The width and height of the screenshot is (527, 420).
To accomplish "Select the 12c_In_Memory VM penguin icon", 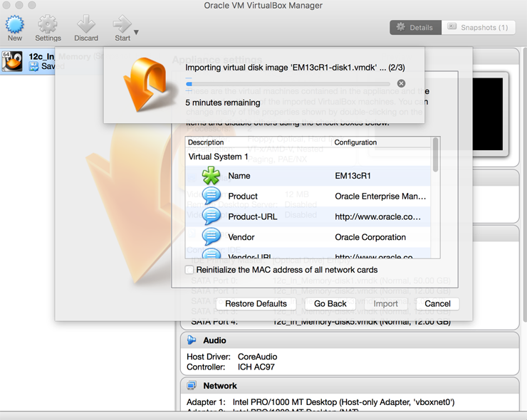I will 12,61.
